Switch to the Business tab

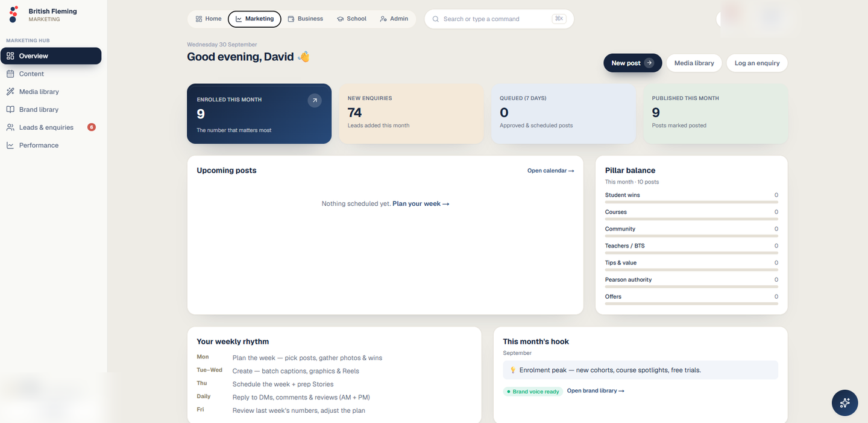[x=306, y=19]
